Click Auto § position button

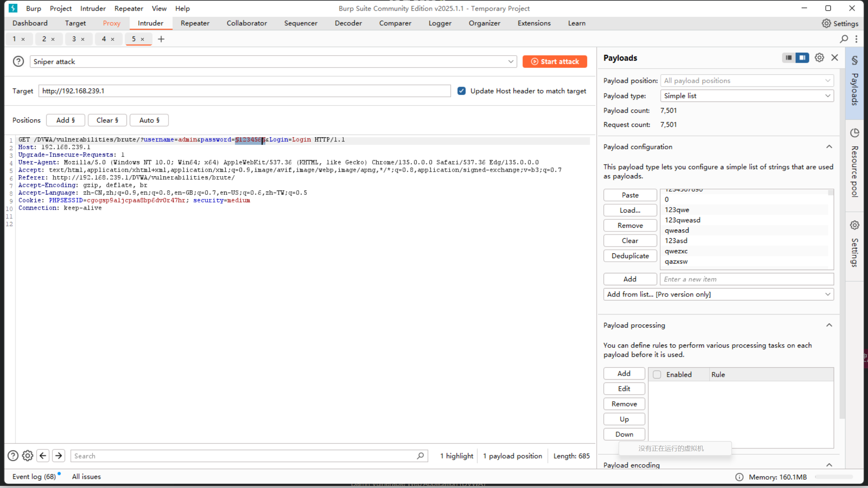(149, 120)
